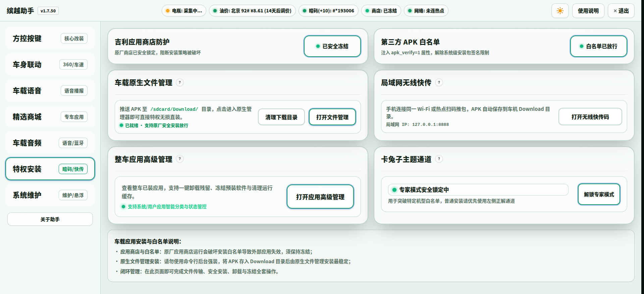Screen dimensions: 644x294
Task: Open the 使用说明 instructions
Action: coord(588,11)
